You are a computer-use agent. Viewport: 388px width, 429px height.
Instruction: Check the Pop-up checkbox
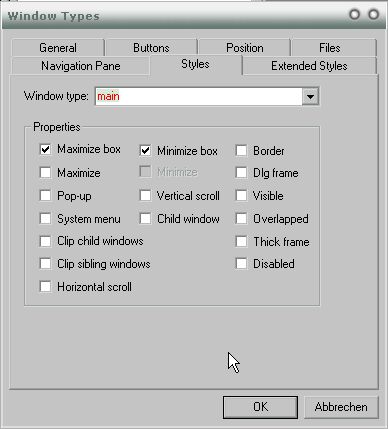click(45, 195)
